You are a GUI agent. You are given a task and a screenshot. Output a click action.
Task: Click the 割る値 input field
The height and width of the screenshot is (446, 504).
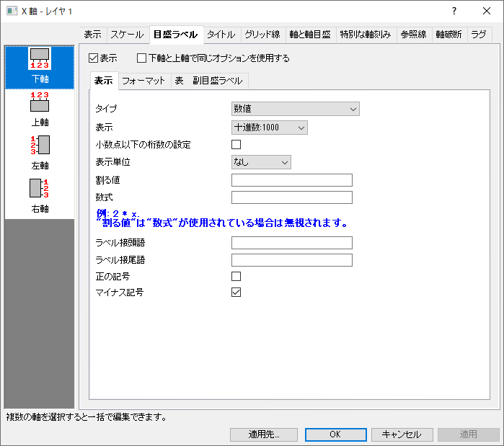point(292,180)
